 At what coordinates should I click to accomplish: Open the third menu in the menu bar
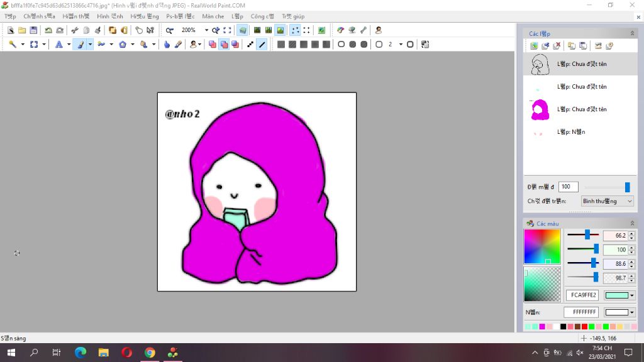pyautogui.click(x=76, y=16)
